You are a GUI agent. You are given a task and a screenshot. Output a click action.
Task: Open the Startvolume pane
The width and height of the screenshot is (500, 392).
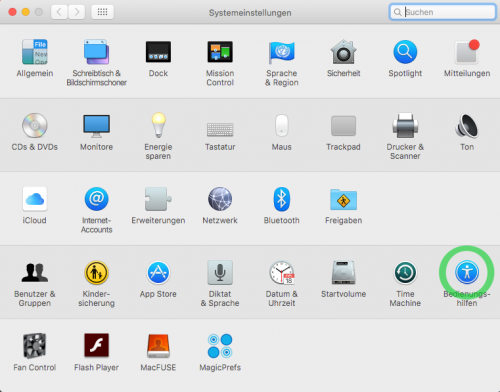tap(343, 272)
